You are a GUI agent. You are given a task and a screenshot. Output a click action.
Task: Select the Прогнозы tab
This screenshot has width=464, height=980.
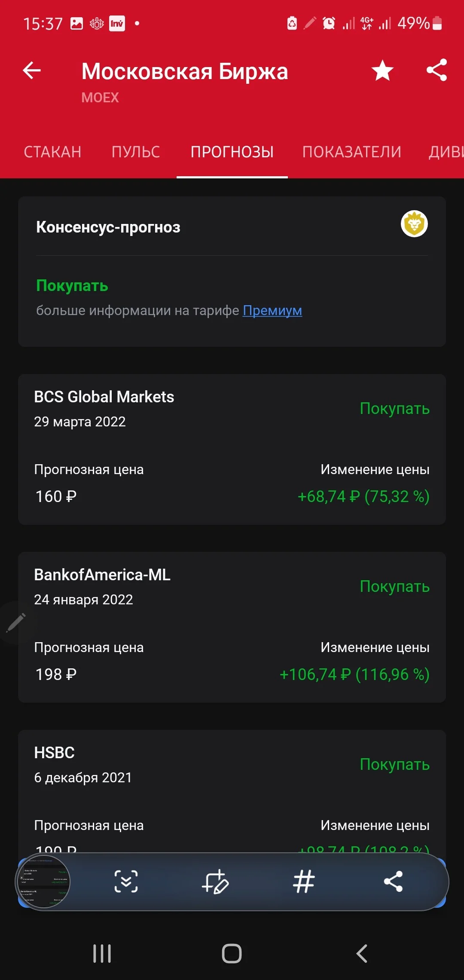tap(232, 152)
